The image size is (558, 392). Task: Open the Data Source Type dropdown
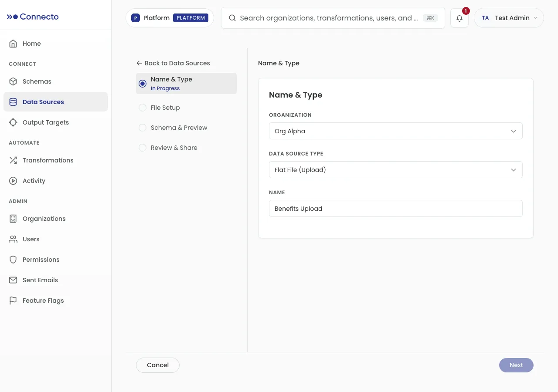point(396,170)
